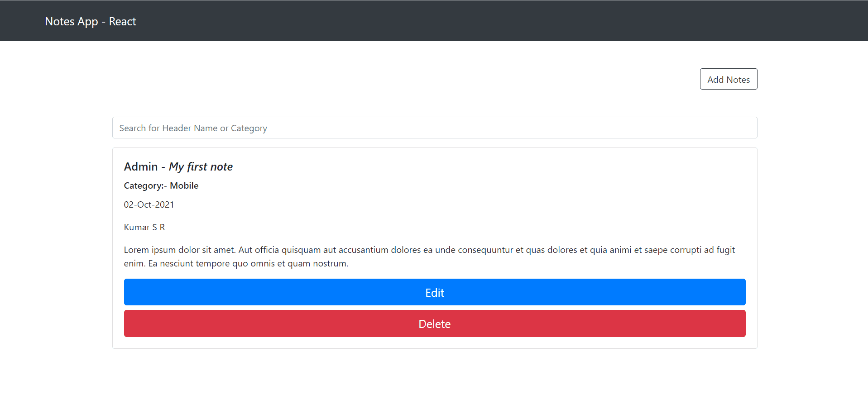Click the blue Edit button
868x399 pixels.
tap(435, 292)
